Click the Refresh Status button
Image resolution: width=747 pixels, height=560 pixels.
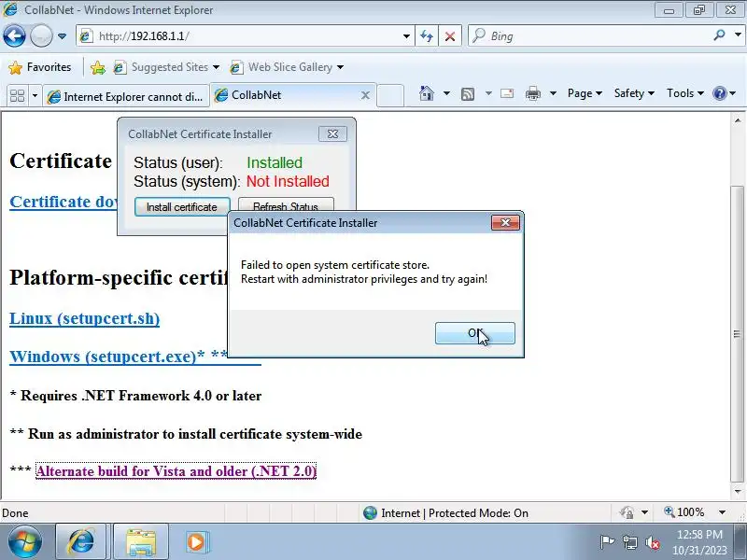tap(286, 205)
